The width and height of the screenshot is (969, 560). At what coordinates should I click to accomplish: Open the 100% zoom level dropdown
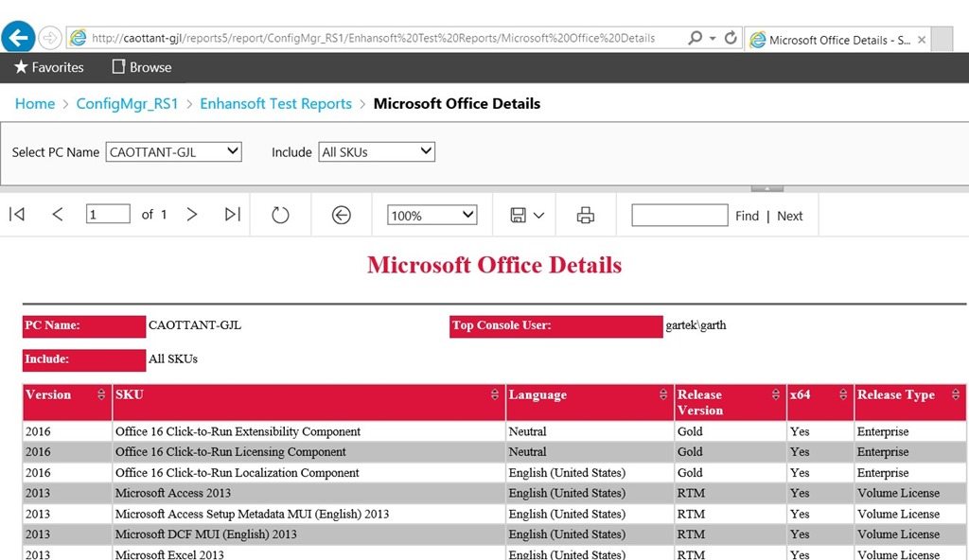432,215
